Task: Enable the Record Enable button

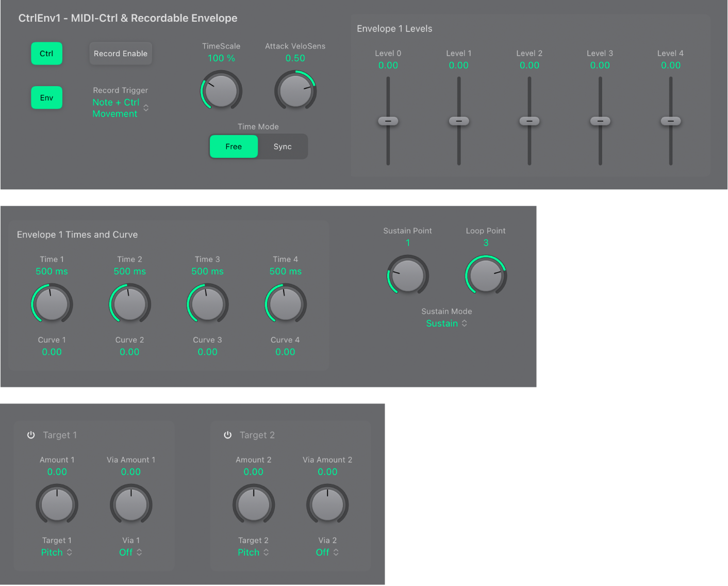Action: [121, 54]
